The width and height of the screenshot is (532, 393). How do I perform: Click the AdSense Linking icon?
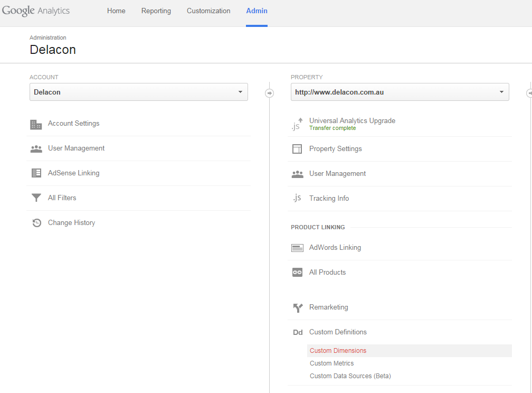pyautogui.click(x=36, y=173)
